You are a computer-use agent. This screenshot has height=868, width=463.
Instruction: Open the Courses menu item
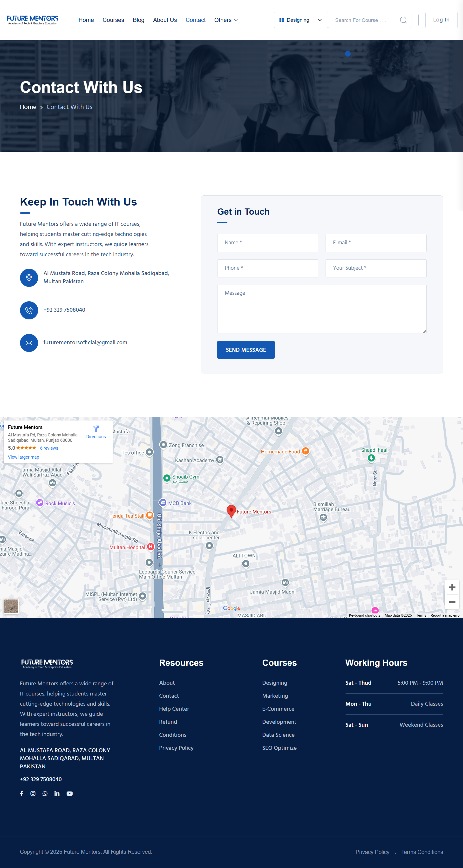[113, 20]
